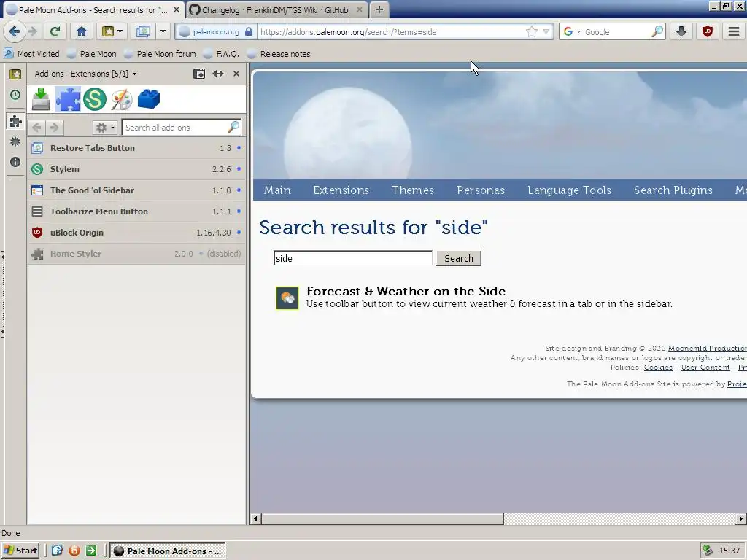This screenshot has width=747, height=560.
Task: Bookmark this page with the star
Action: pyautogui.click(x=531, y=32)
